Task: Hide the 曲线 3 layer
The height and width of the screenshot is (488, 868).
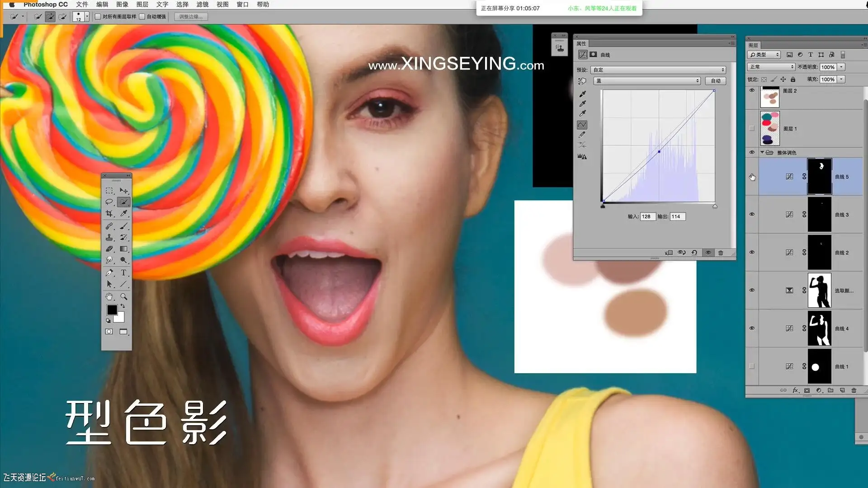Action: (x=752, y=215)
